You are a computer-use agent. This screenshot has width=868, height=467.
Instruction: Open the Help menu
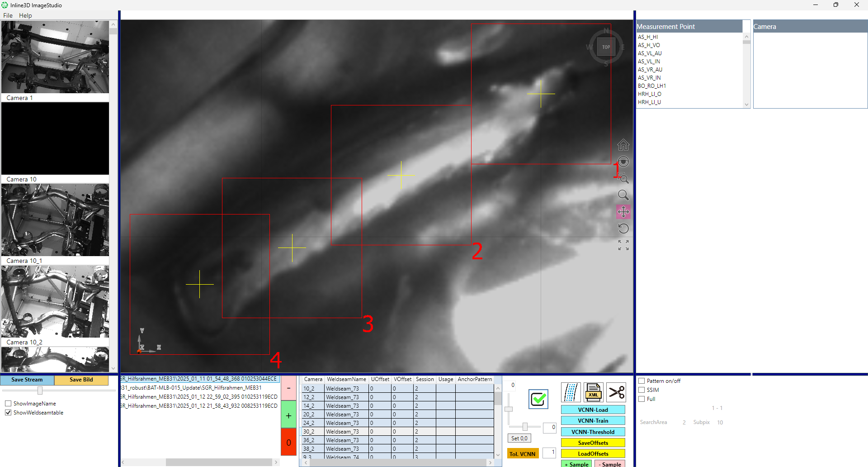click(25, 15)
